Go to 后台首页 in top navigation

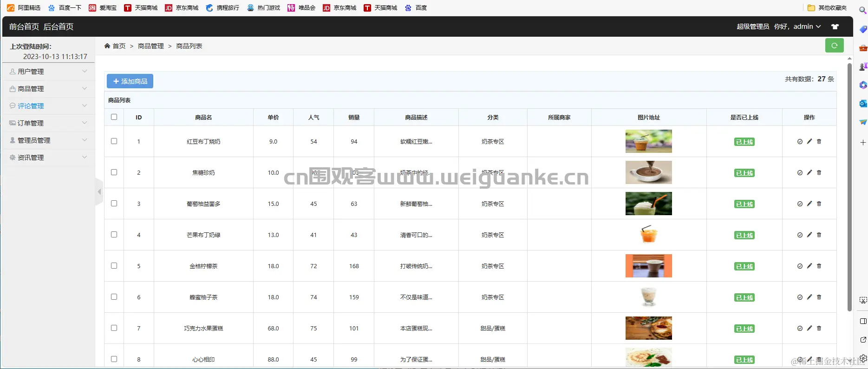click(59, 26)
